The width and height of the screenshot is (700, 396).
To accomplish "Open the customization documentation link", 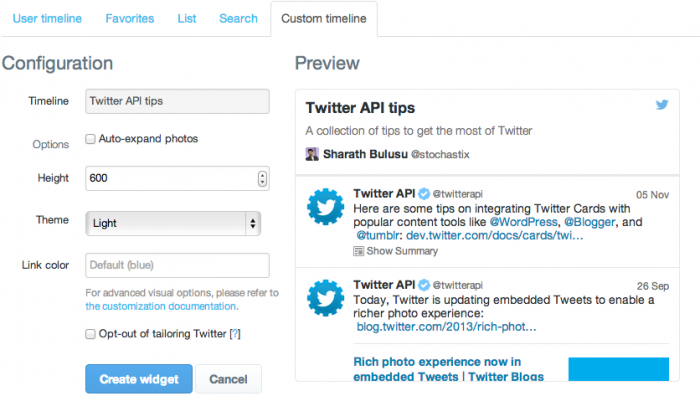I will 162,306.
